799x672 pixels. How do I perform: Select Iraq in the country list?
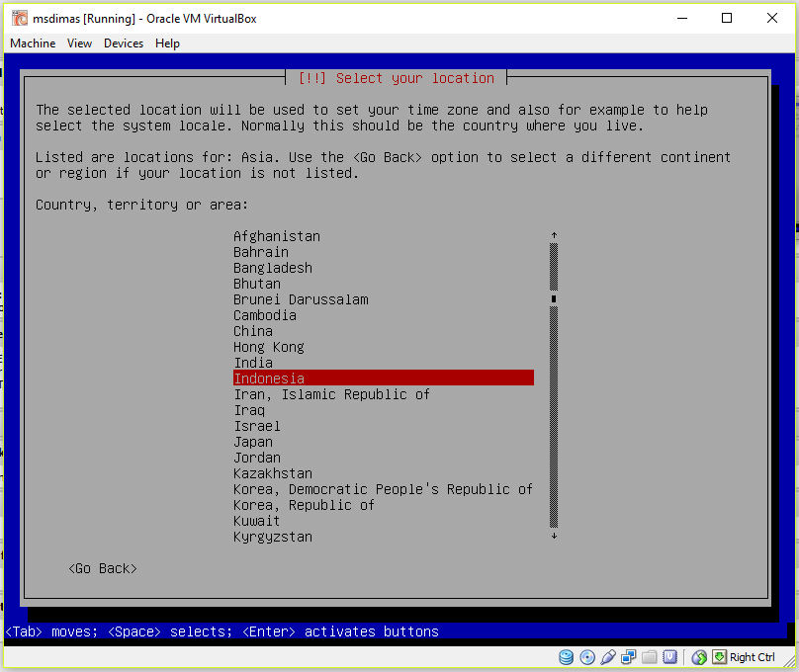click(x=249, y=410)
